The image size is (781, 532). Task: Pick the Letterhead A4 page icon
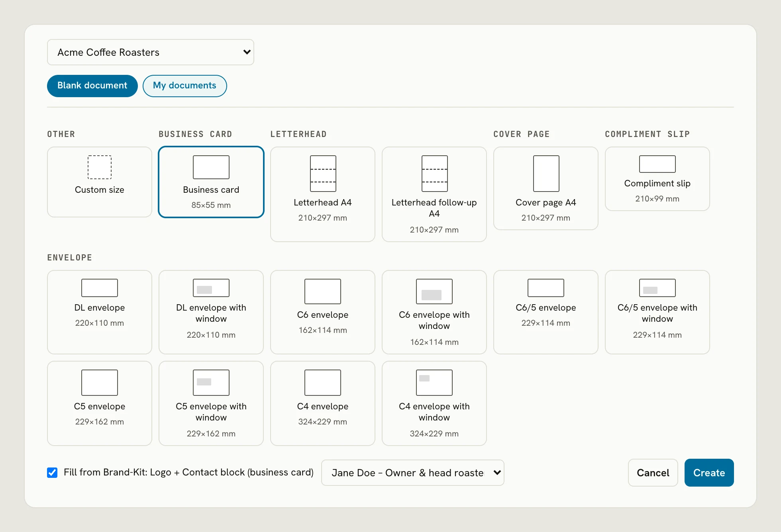323,174
